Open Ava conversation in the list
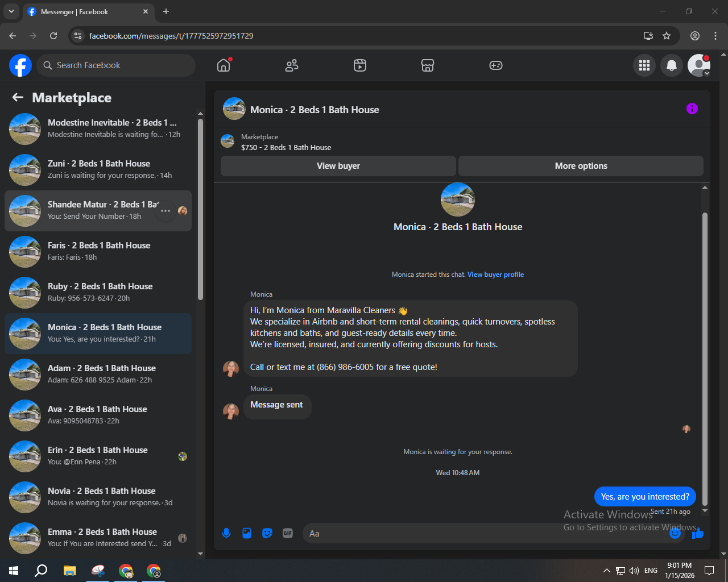Viewport: 728px width, 582px height. (98, 415)
